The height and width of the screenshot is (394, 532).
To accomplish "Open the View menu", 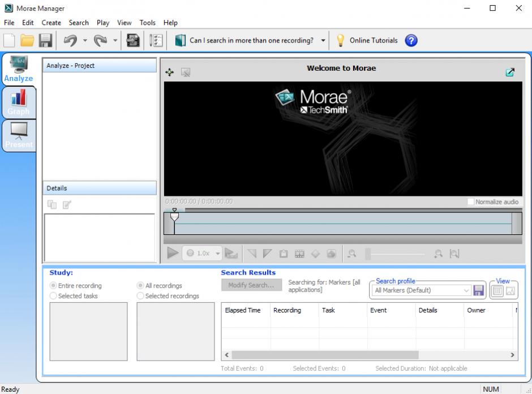I will tap(124, 23).
